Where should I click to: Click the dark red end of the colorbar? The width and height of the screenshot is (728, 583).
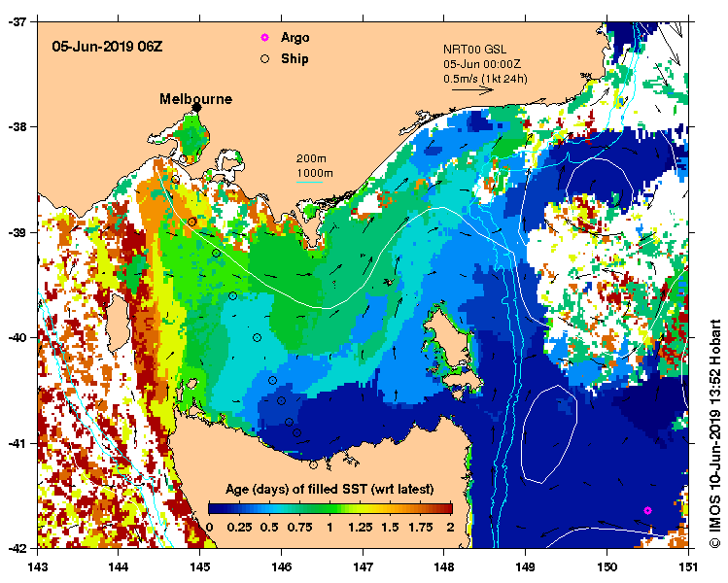click(x=448, y=509)
